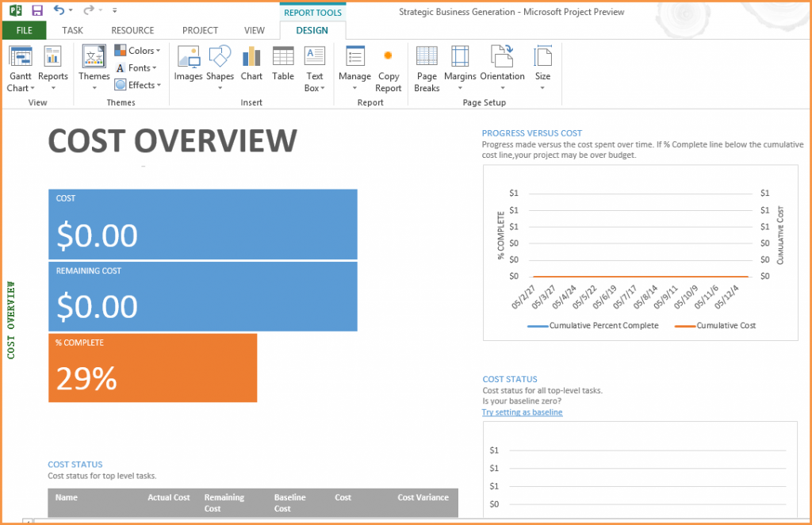Image resolution: width=812 pixels, height=525 pixels.
Task: Open the FILE tab
Action: pyautogui.click(x=25, y=30)
